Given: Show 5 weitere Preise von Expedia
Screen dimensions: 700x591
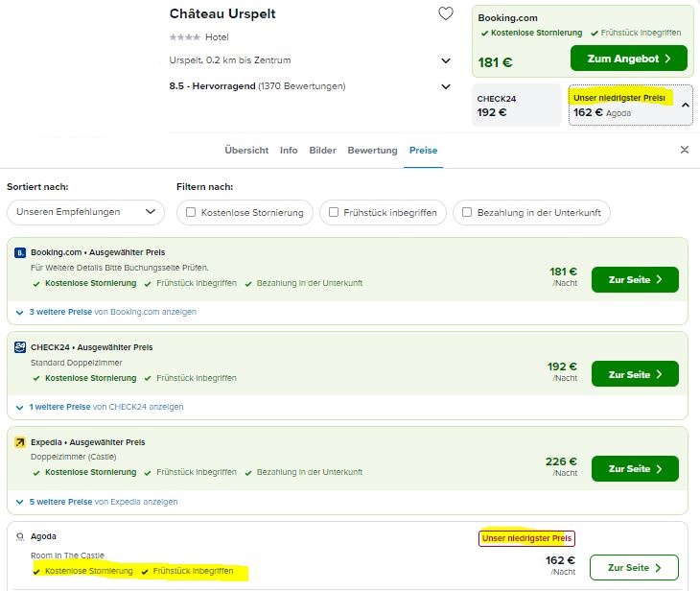Looking at the screenshot, I should click(104, 502).
